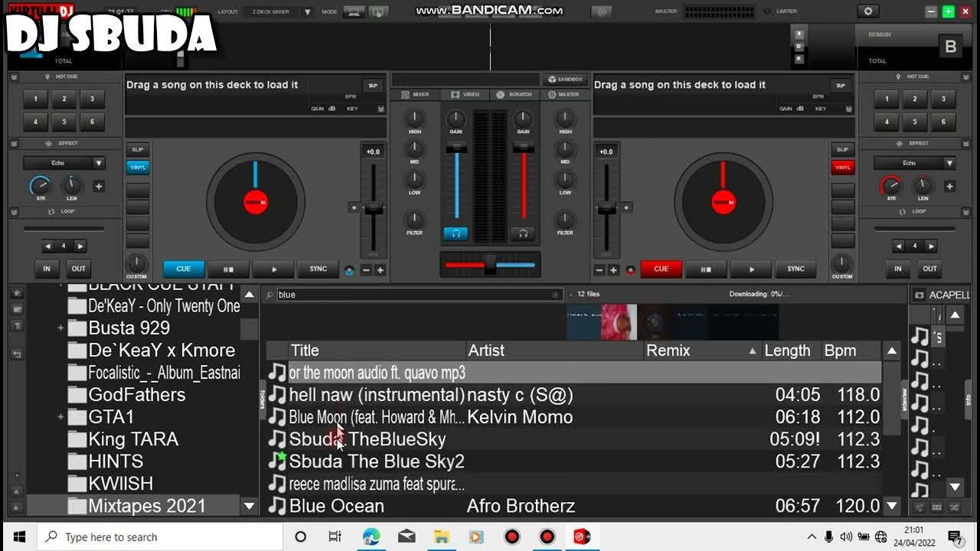Click the left deck SYNC button
Screen dimensions: 980x551
point(318,269)
